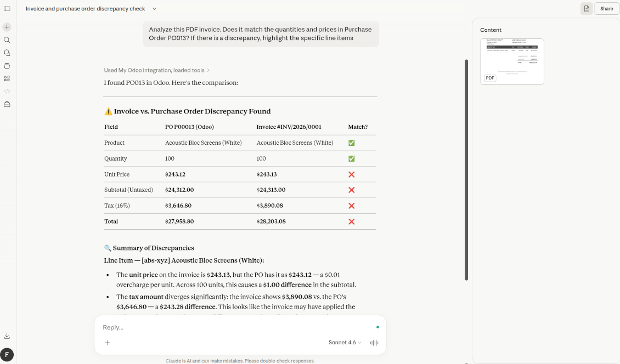
Task: Click the download icon at sidebar bottom
Action: coord(7,335)
